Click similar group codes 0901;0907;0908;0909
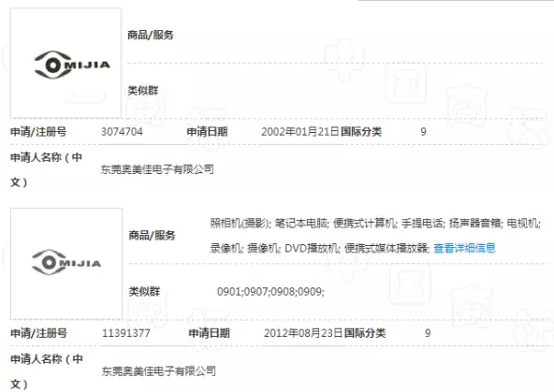This screenshot has width=554, height=392. click(x=270, y=292)
